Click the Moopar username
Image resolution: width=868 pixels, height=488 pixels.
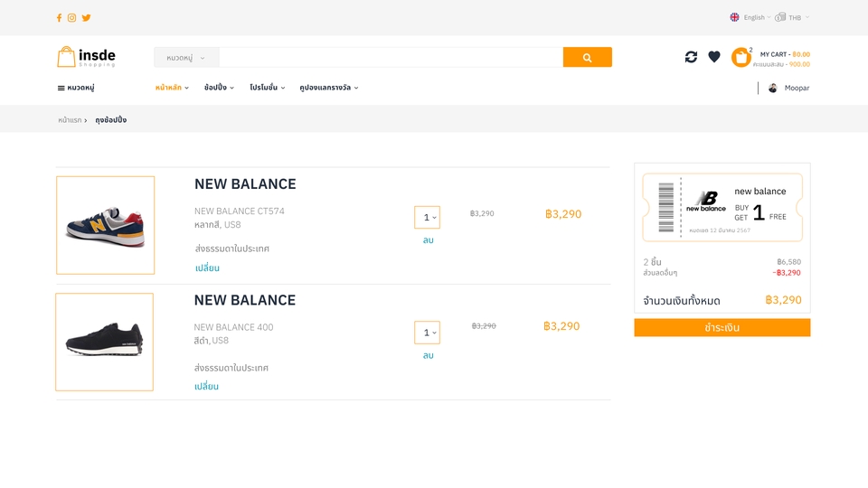pyautogui.click(x=797, y=88)
